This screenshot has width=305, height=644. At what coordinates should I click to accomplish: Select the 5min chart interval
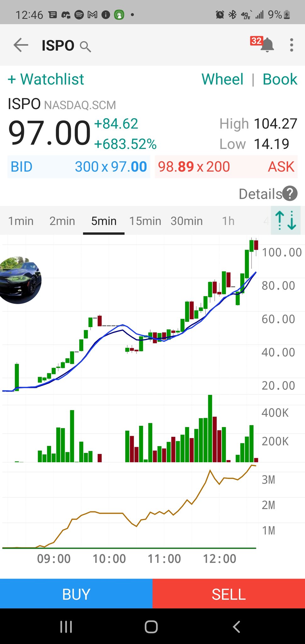[104, 221]
